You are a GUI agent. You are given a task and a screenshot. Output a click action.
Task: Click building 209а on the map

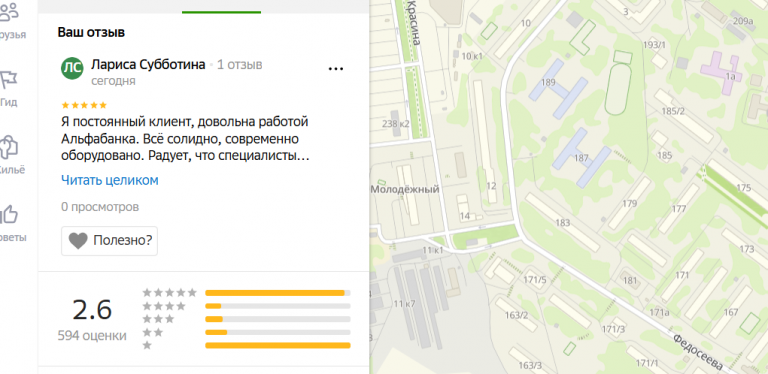743,21
